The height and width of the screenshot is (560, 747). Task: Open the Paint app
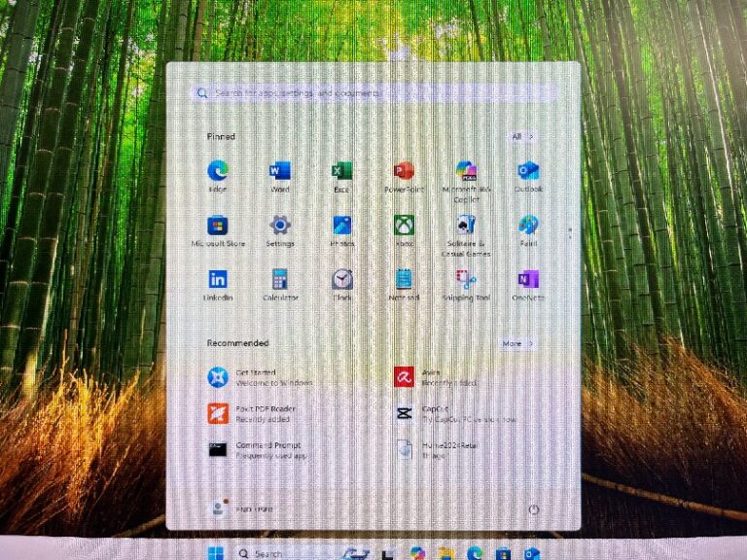[x=528, y=227]
